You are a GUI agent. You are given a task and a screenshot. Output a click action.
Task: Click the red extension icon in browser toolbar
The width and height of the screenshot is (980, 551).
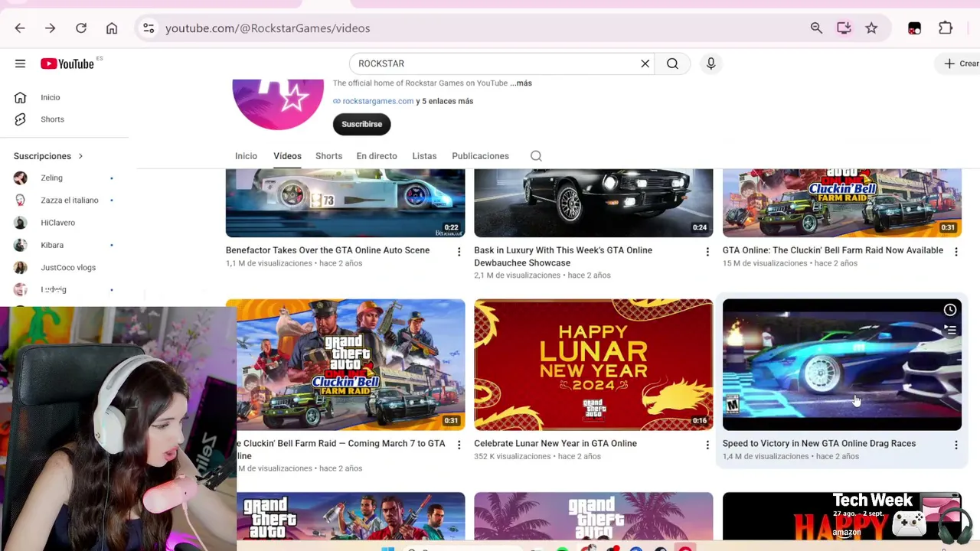tap(914, 28)
